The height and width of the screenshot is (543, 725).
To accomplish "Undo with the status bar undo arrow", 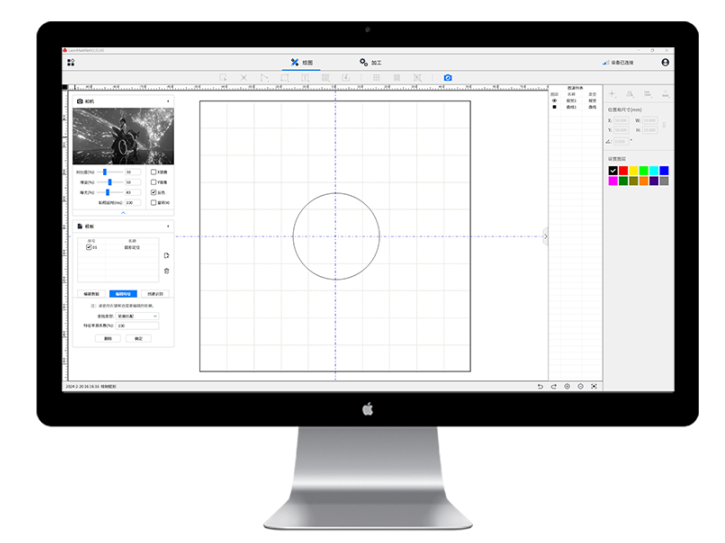I will [x=540, y=386].
